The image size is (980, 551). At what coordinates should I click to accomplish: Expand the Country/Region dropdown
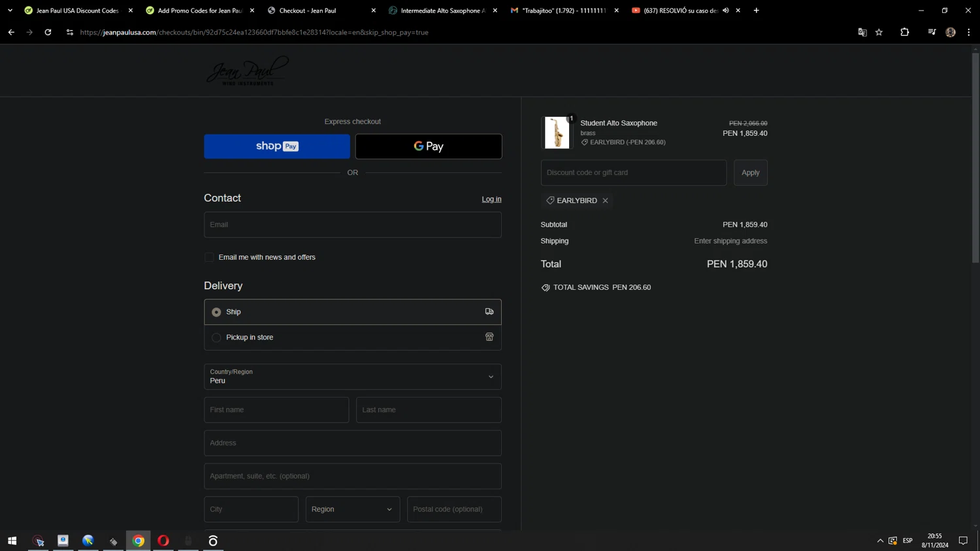tap(353, 377)
